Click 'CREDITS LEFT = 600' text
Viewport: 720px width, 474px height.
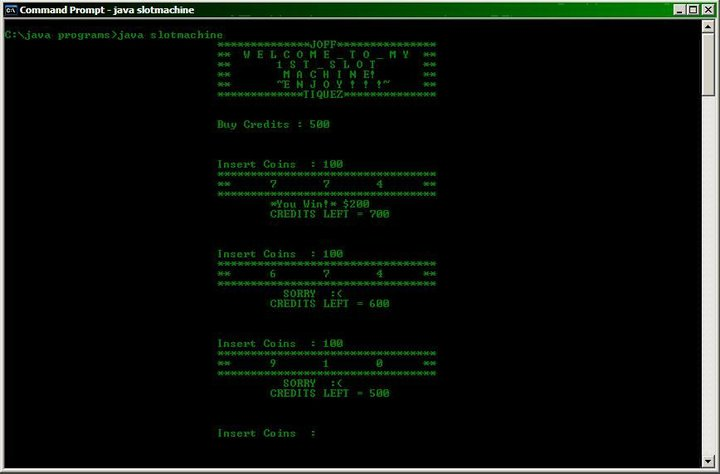click(330, 304)
